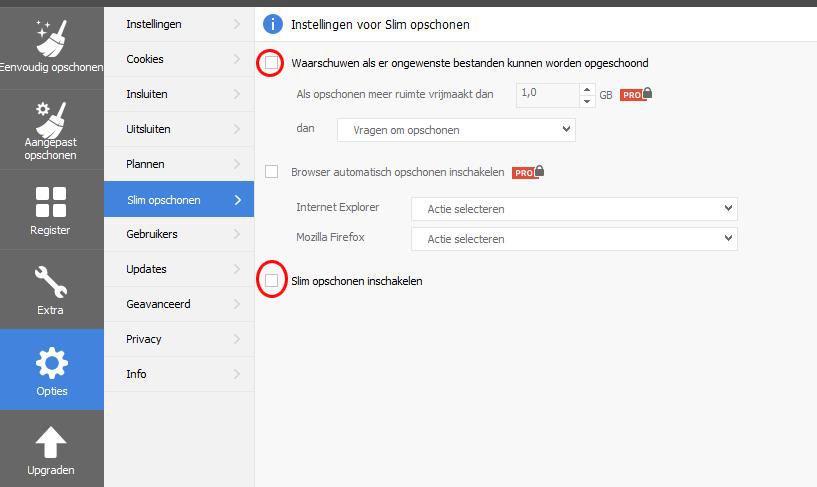Open the Insluiten settings section
Screen dimensions: 817x487
click(179, 94)
